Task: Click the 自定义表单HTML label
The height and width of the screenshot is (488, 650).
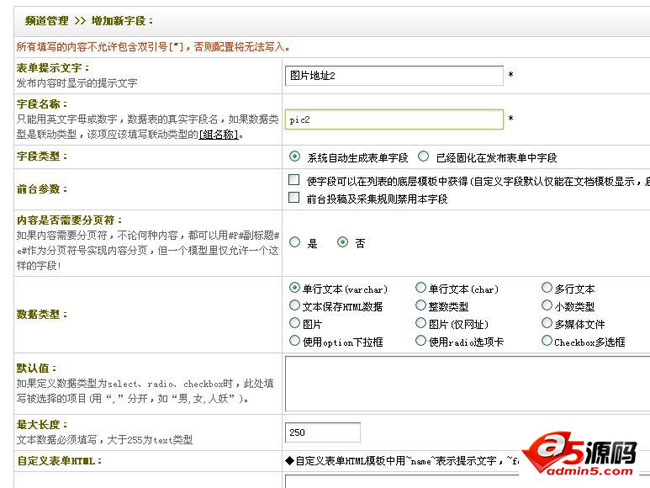Action: point(59,461)
